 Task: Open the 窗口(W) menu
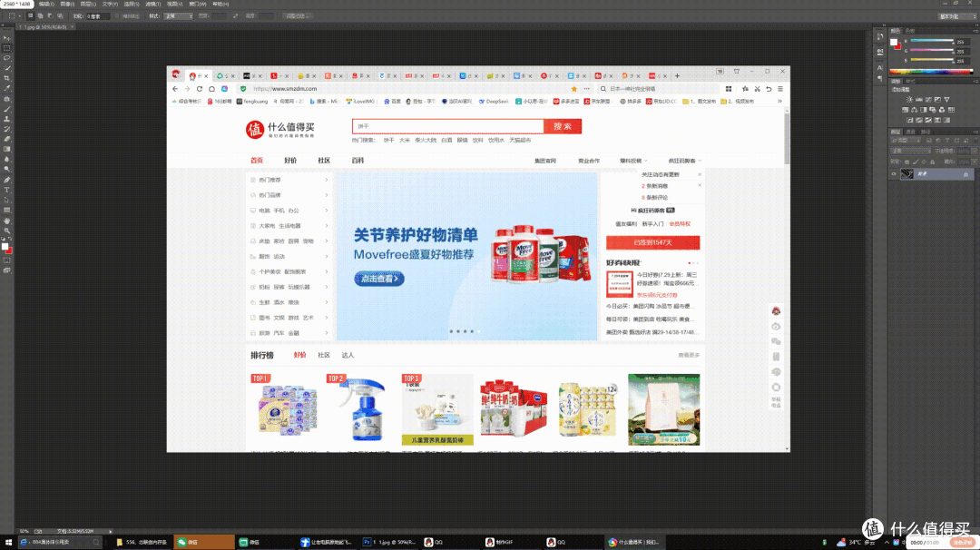pyautogui.click(x=198, y=4)
